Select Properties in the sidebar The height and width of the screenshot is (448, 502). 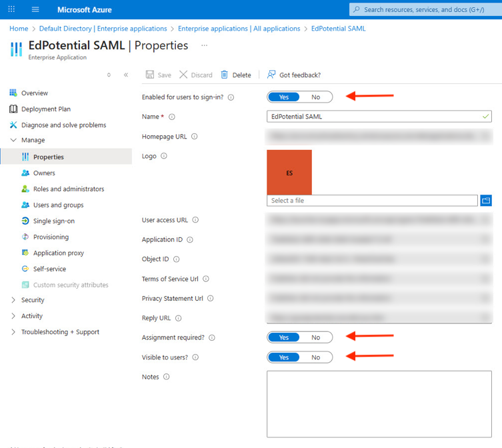[66, 157]
